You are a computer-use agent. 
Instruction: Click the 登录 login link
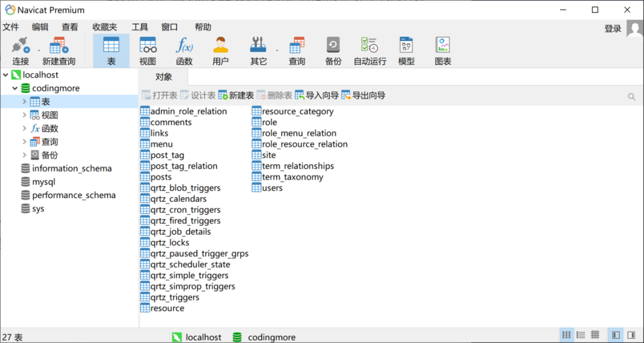[613, 29]
